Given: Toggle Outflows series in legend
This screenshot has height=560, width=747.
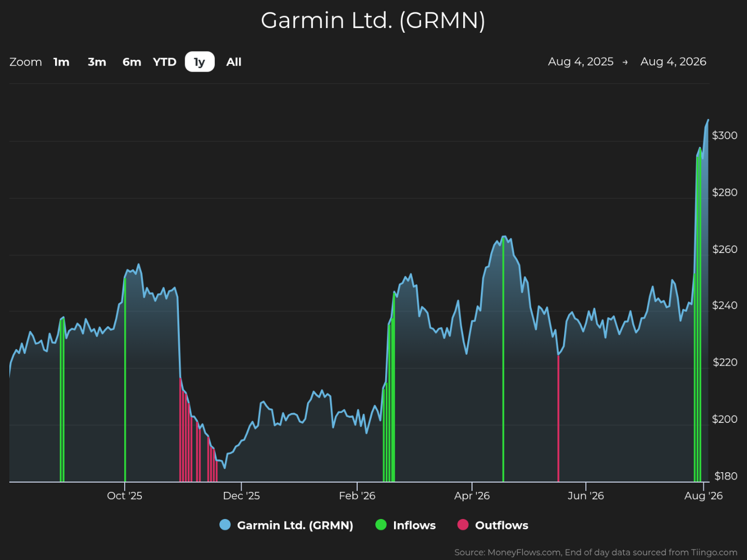Looking at the screenshot, I should (x=493, y=525).
